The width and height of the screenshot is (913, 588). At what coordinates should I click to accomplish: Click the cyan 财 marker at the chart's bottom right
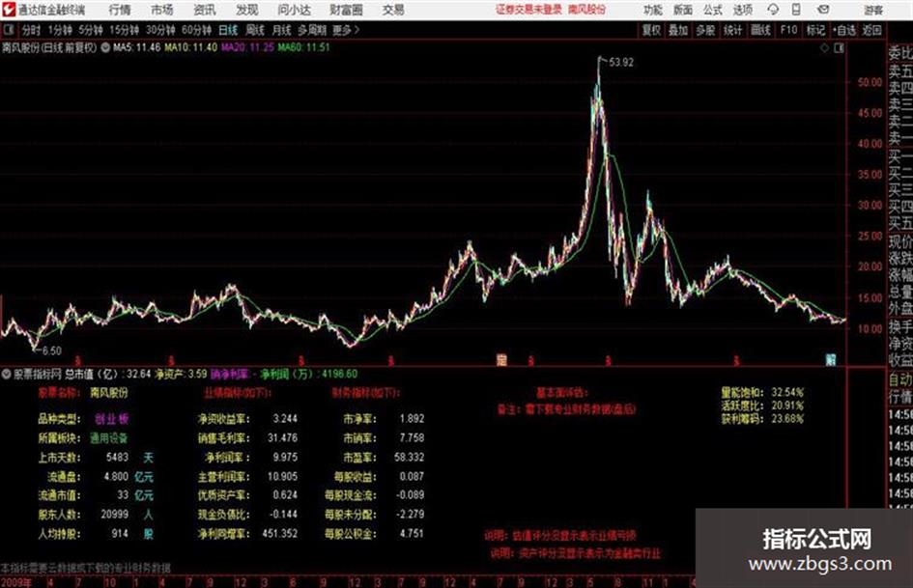(x=831, y=360)
